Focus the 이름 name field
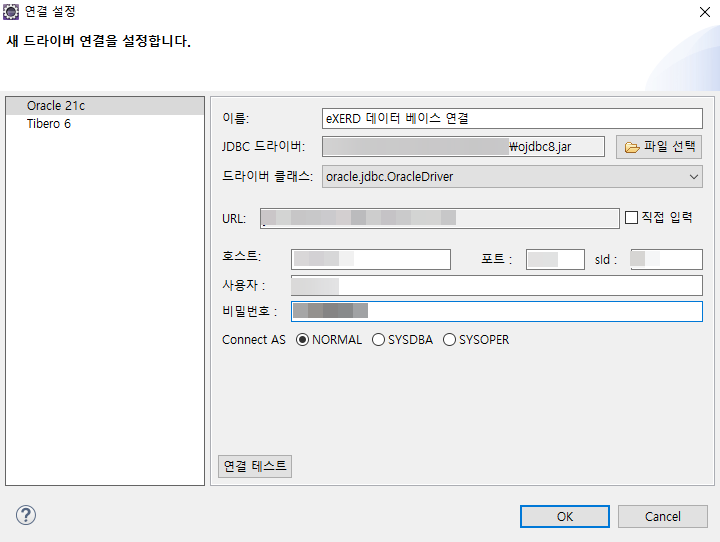 512,119
